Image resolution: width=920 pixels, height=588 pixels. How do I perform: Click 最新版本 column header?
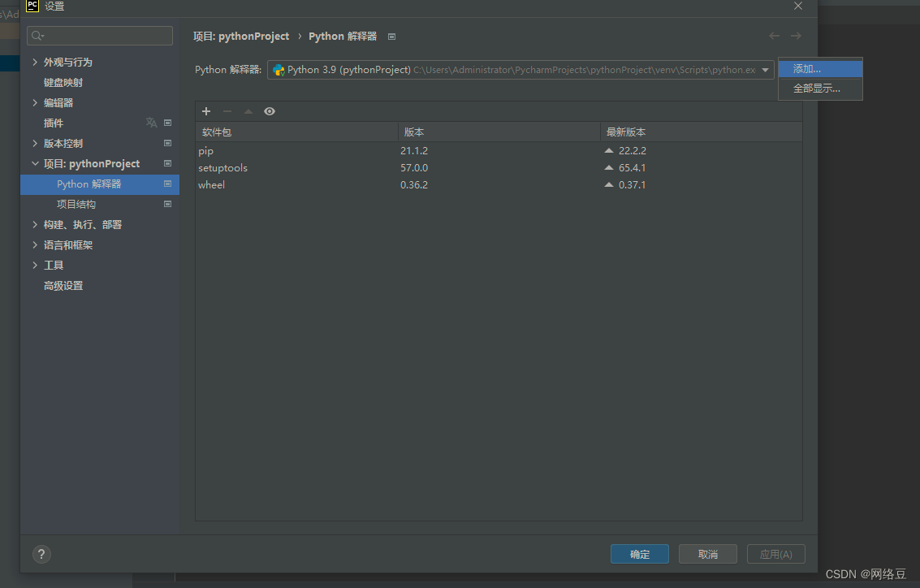tap(701, 132)
